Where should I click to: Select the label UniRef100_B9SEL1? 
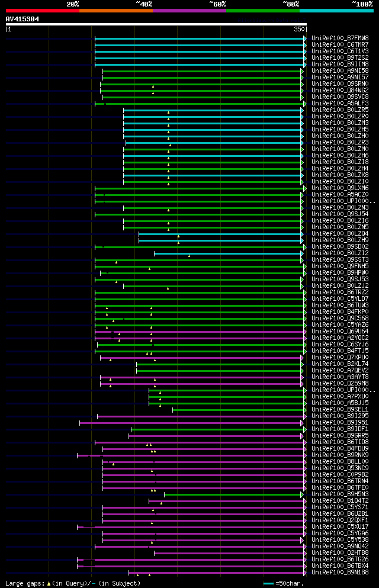(x=340, y=410)
